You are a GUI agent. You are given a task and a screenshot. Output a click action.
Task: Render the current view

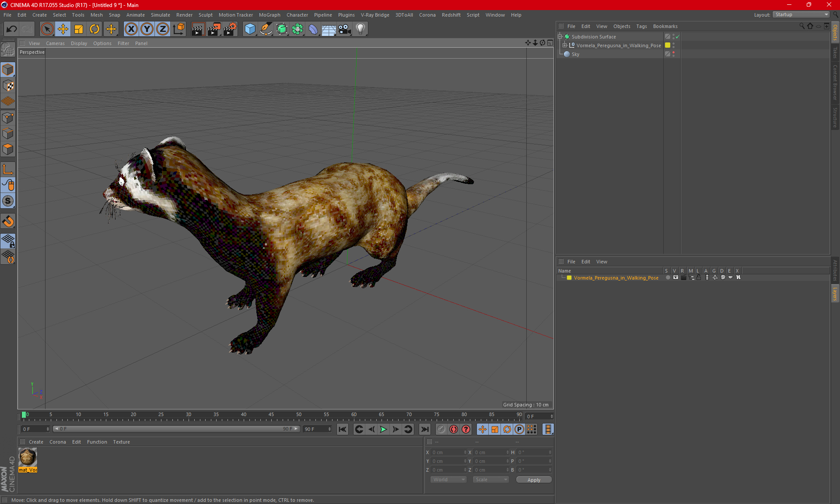click(198, 29)
